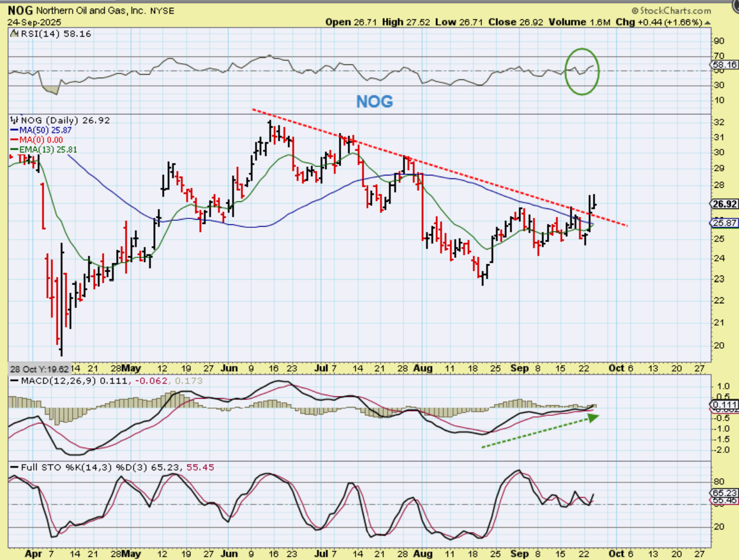Click the 29 level on the price axis
The image size is (739, 560).
tap(718, 168)
